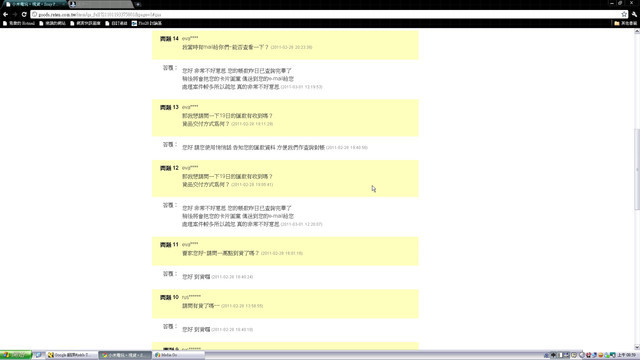Click the question 12 header label
This screenshot has width=640, height=360.
pos(169,168)
